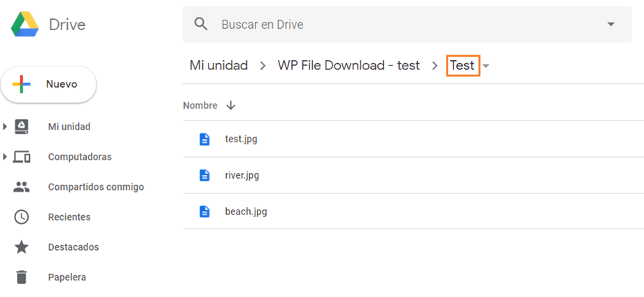Go to Mi unidad in breadcrumb
Image resolution: width=644 pixels, height=297 pixels.
[218, 66]
